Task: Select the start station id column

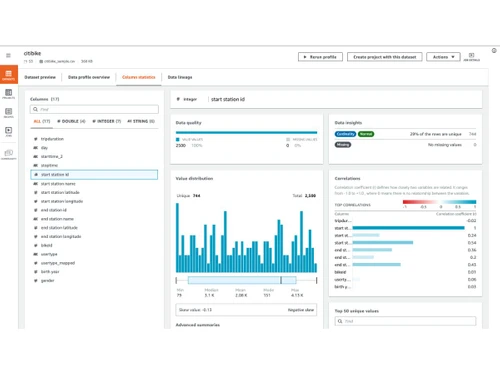Action: click(94, 175)
